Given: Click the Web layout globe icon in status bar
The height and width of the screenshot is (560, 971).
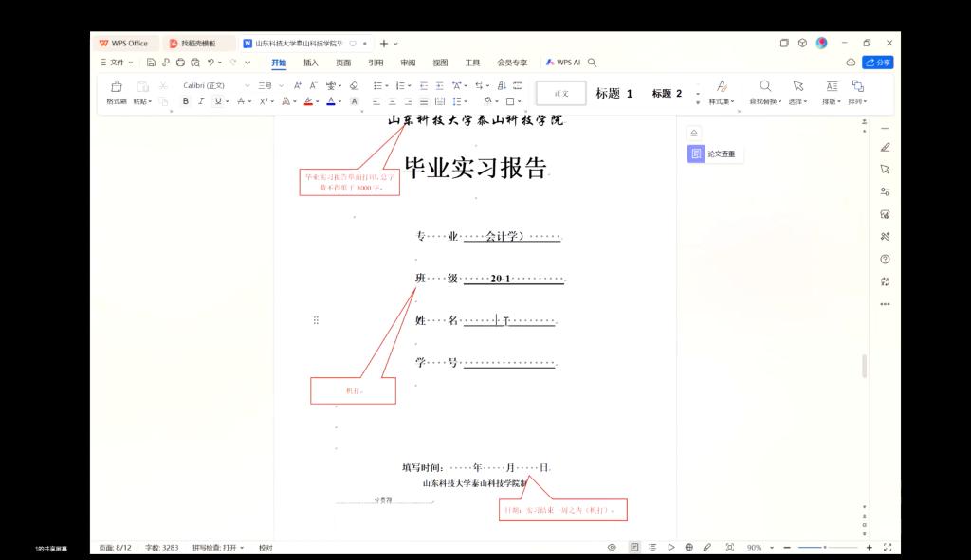Looking at the screenshot, I should tap(688, 547).
